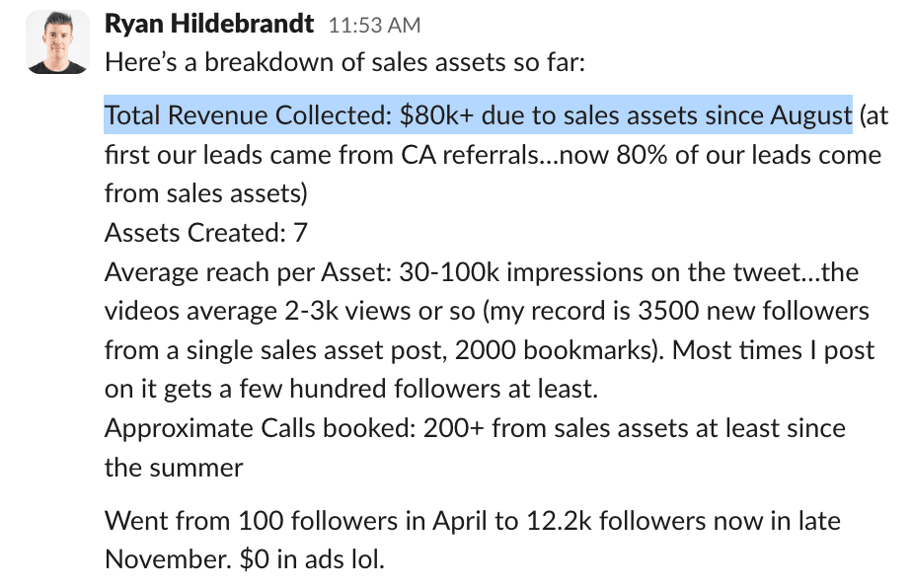Open the 11:53 AM message timestamp

pyautogui.click(x=375, y=25)
